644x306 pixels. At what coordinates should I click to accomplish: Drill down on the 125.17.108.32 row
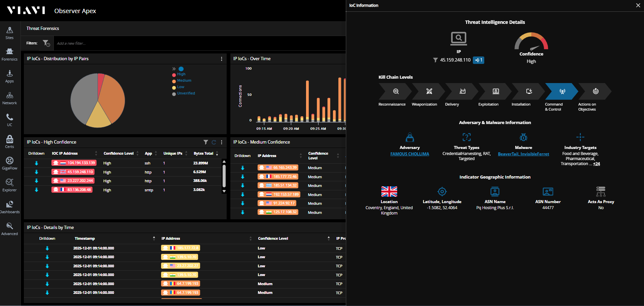243,213
